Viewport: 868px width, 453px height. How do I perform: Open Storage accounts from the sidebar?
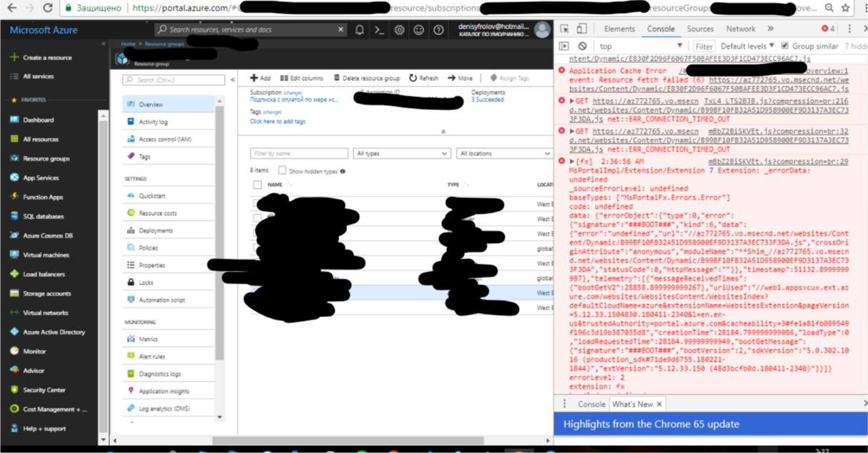[46, 294]
